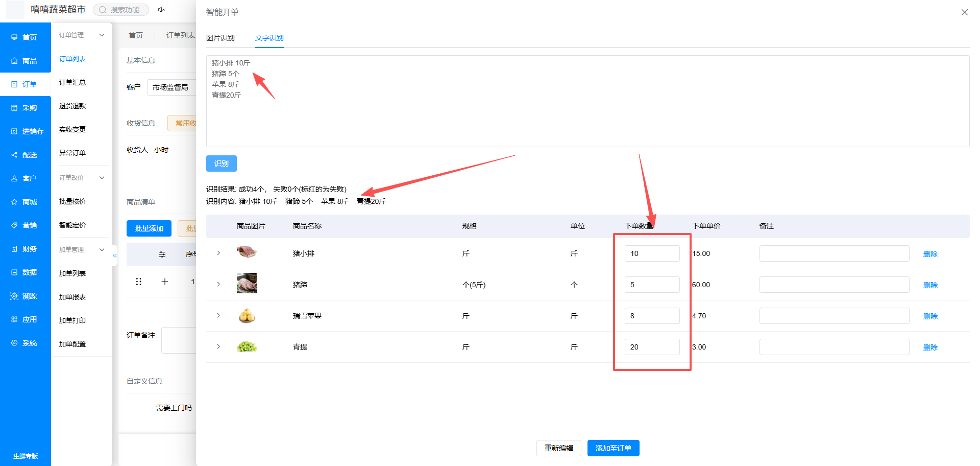Open the 溯源 sidebar section
This screenshot has height=466, width=980.
coord(25,296)
